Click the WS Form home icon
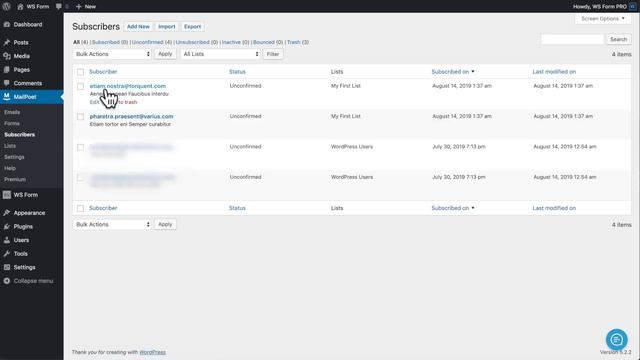 (x=20, y=7)
